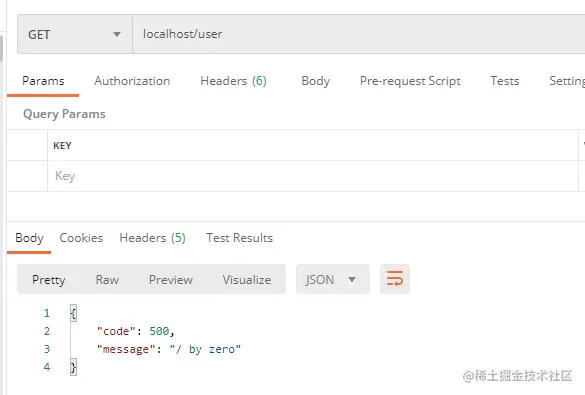Image resolution: width=585 pixels, height=395 pixels.
Task: Open the GET method dropdown
Action: click(x=75, y=34)
